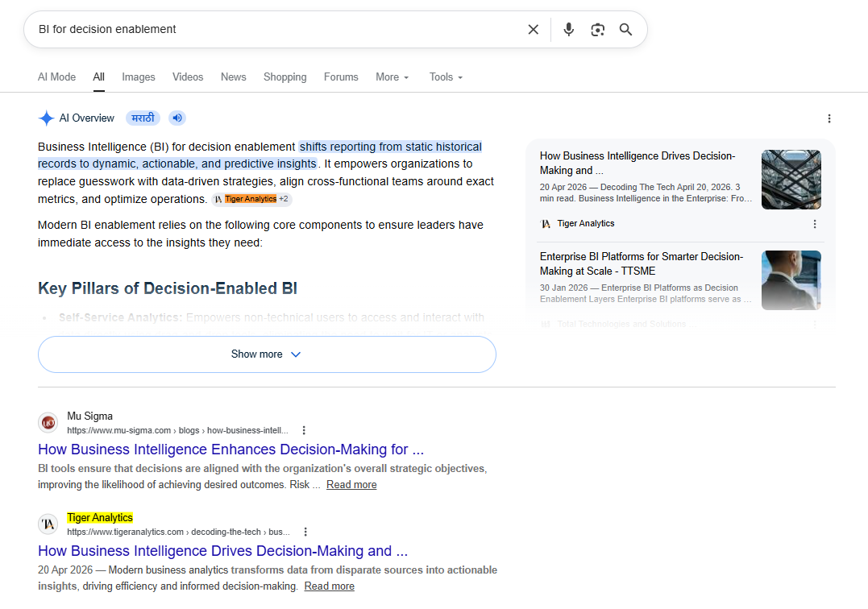This screenshot has width=868, height=609.
Task: Click the highlighted Tiger Analytics site name in the results
Action: (100, 518)
